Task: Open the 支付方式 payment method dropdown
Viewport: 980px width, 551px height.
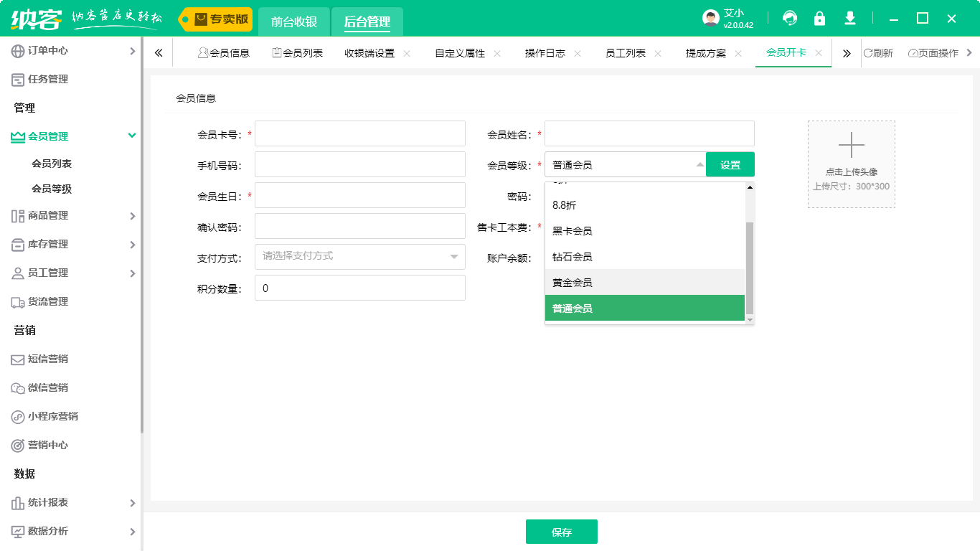Action: (x=359, y=256)
